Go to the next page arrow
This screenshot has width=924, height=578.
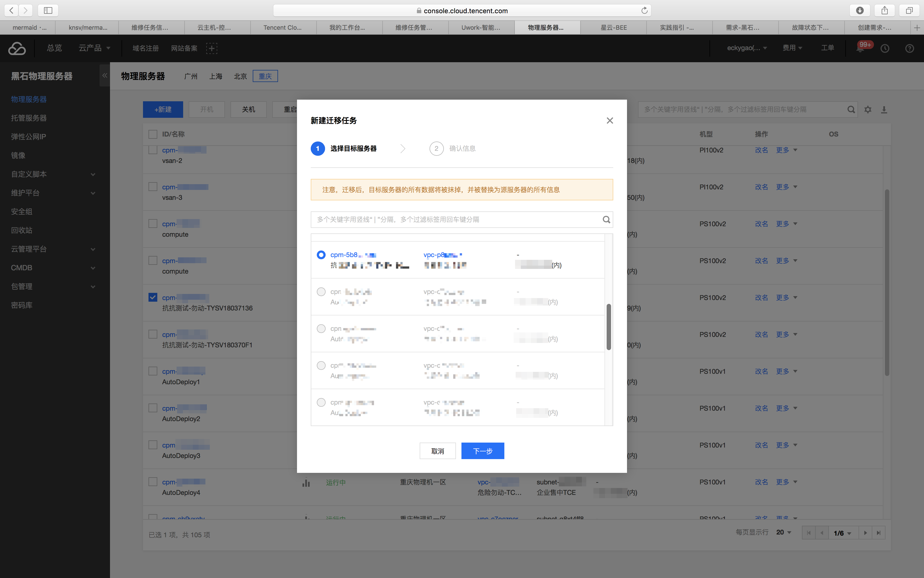pyautogui.click(x=865, y=533)
